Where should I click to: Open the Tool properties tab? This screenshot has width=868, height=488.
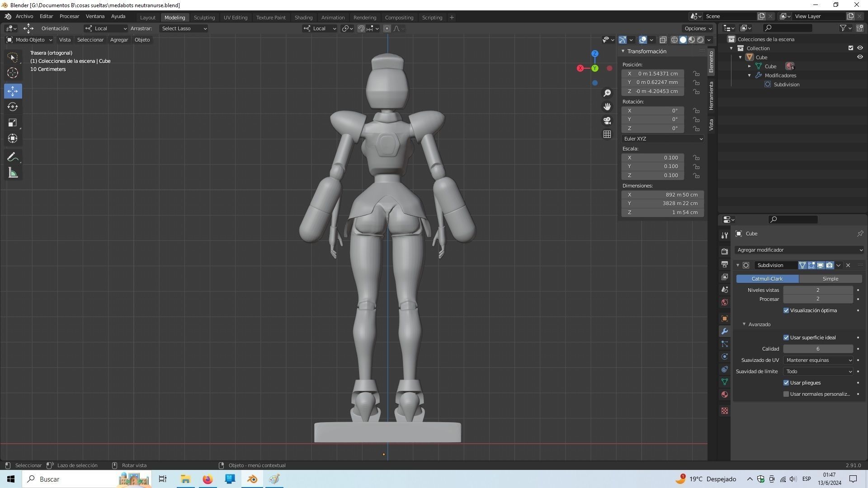tap(725, 235)
